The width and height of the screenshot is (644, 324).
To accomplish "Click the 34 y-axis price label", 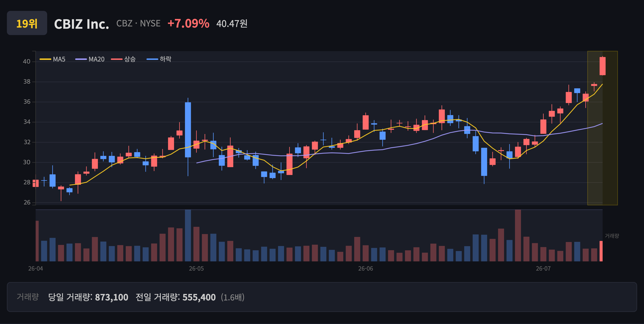I will tap(27, 122).
